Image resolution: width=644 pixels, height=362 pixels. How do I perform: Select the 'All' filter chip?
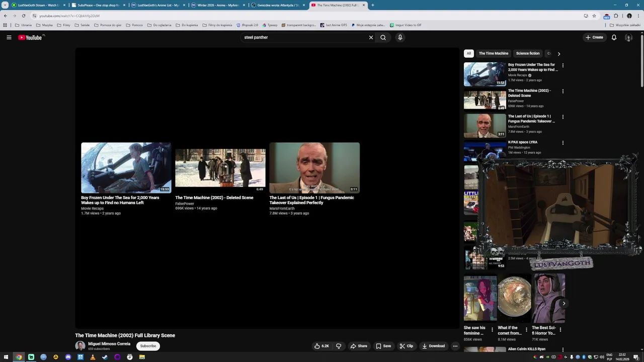click(x=468, y=53)
